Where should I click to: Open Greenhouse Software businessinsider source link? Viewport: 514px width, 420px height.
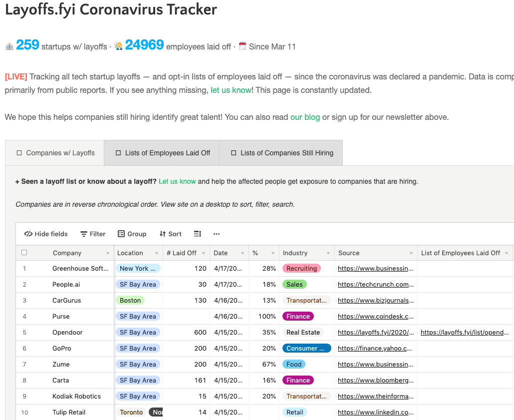375,268
